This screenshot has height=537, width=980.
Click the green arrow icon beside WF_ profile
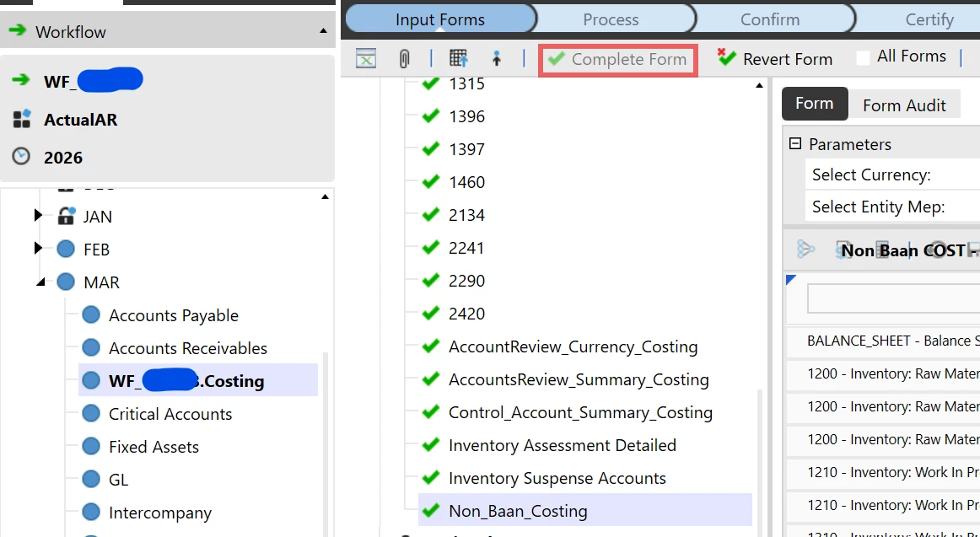(x=20, y=80)
